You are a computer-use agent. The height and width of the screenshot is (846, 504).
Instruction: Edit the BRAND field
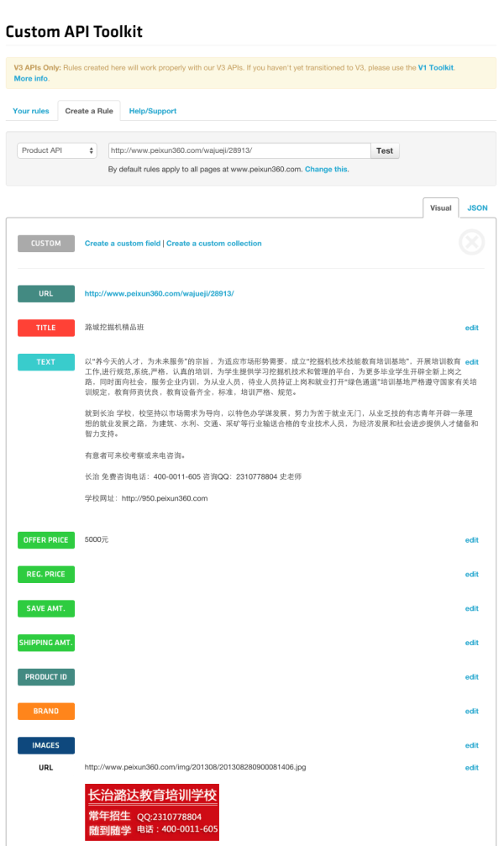(x=471, y=711)
